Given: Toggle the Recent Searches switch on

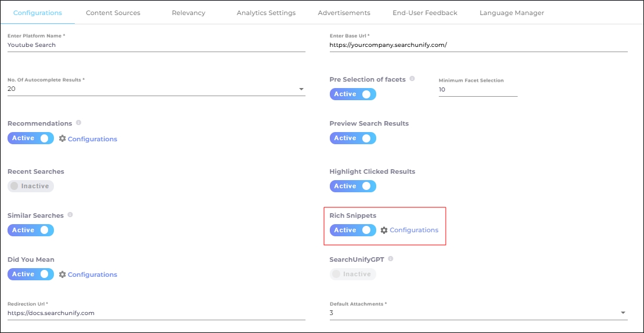Looking at the screenshot, I should 31,186.
